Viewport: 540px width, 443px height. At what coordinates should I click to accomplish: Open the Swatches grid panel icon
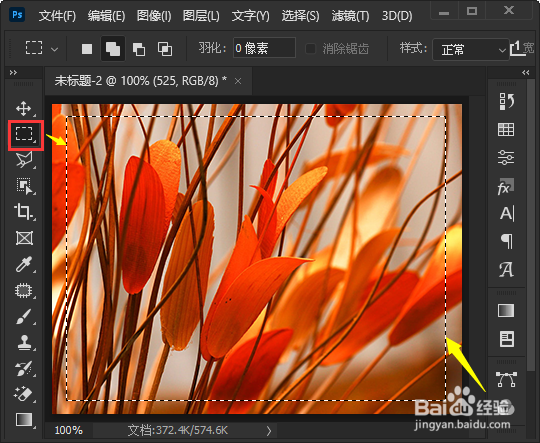(506, 130)
